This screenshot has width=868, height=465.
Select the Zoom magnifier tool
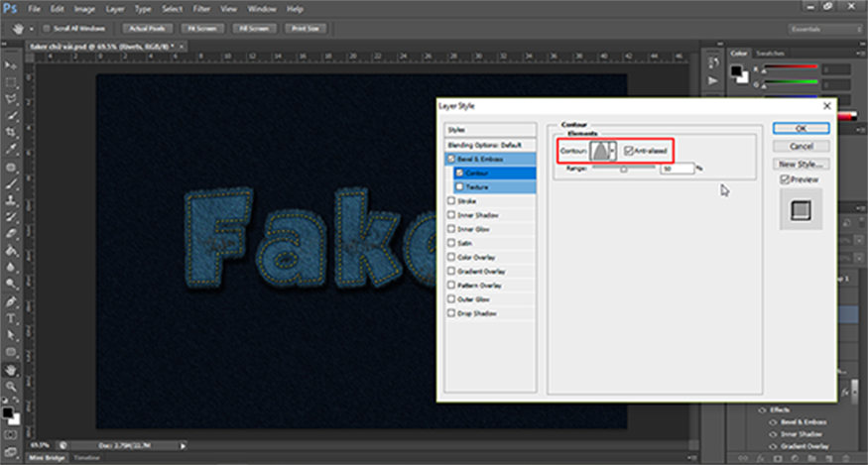[11, 386]
